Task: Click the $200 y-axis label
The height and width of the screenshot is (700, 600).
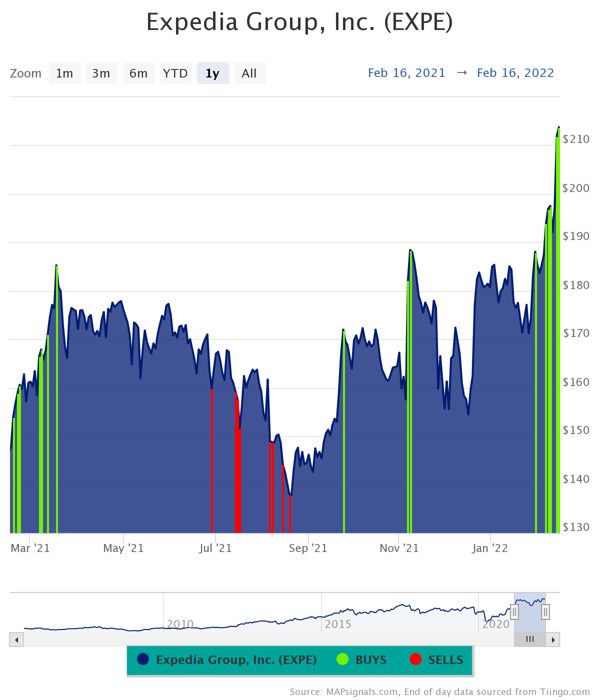Action: 576,188
